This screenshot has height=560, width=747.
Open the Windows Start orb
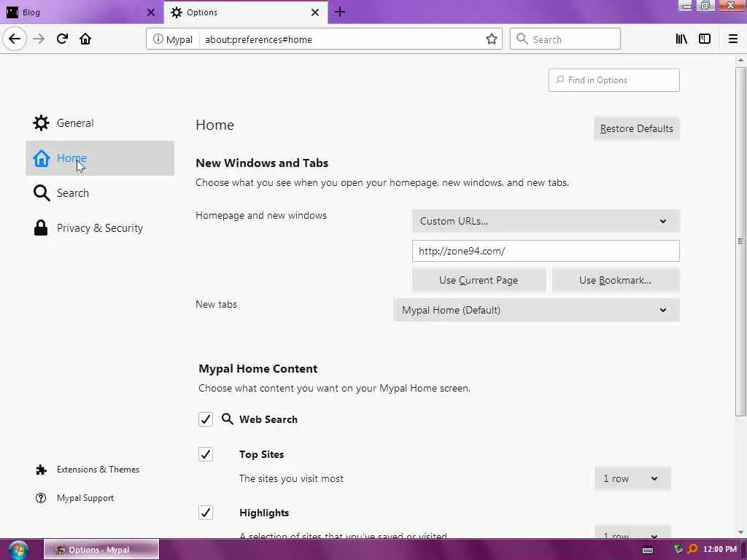[x=18, y=550]
